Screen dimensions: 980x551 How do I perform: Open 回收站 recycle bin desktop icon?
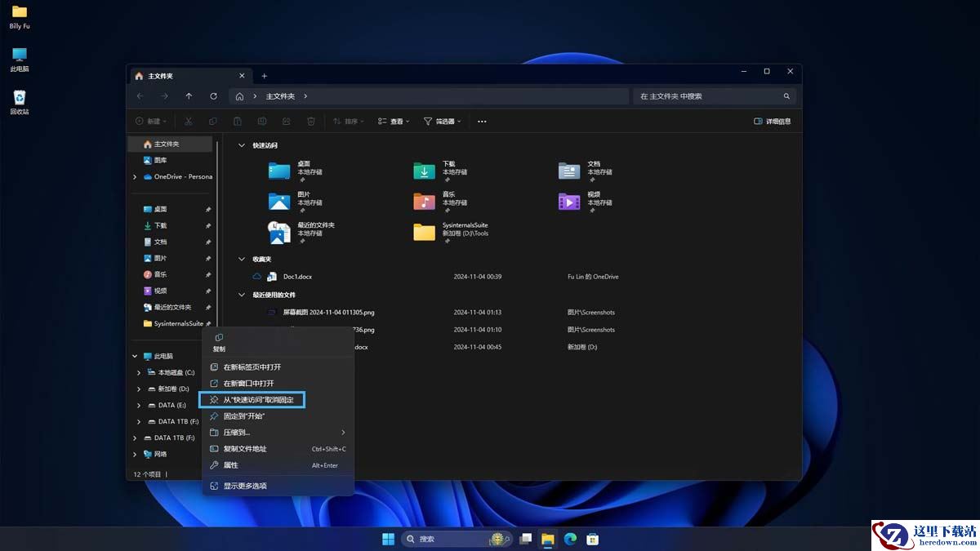tap(20, 102)
